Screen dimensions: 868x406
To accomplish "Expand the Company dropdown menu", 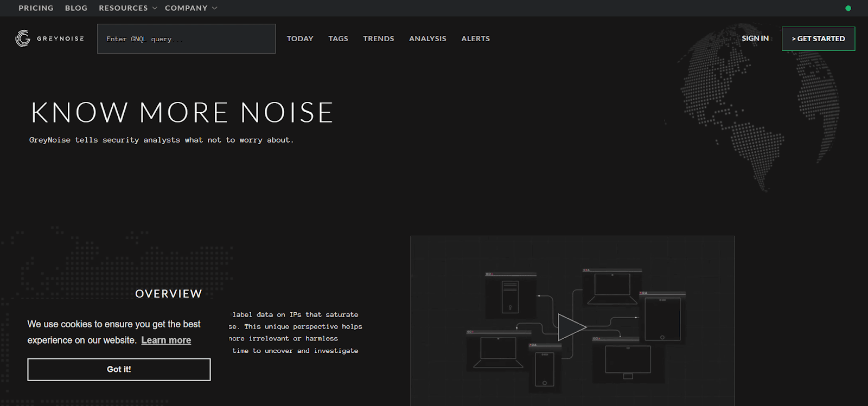I will [x=191, y=8].
